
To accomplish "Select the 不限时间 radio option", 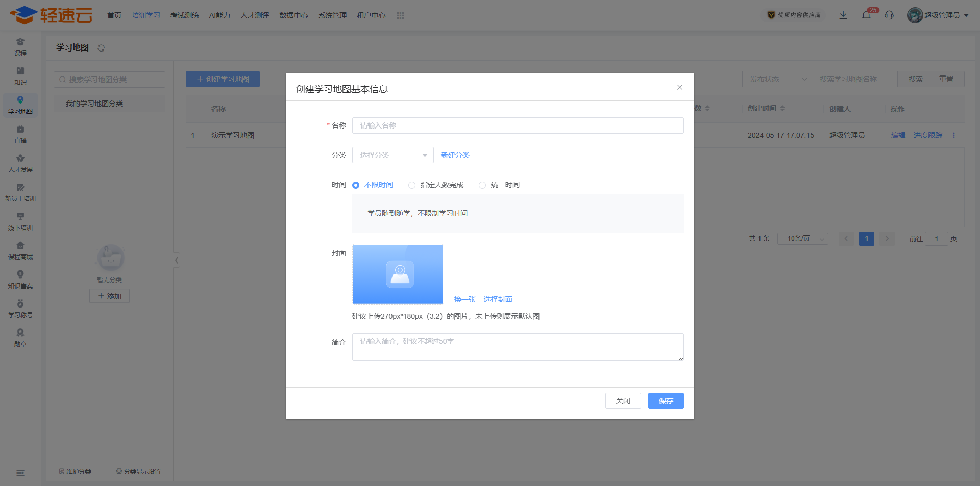I will [x=356, y=185].
